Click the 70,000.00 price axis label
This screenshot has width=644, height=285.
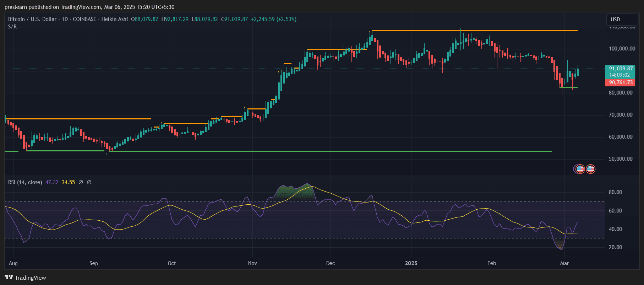click(x=621, y=115)
